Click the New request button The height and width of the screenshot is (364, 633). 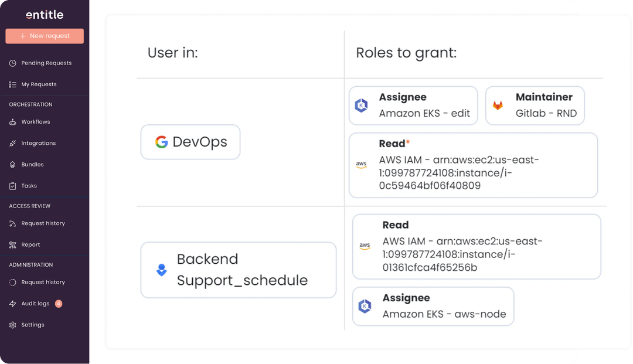click(x=44, y=36)
